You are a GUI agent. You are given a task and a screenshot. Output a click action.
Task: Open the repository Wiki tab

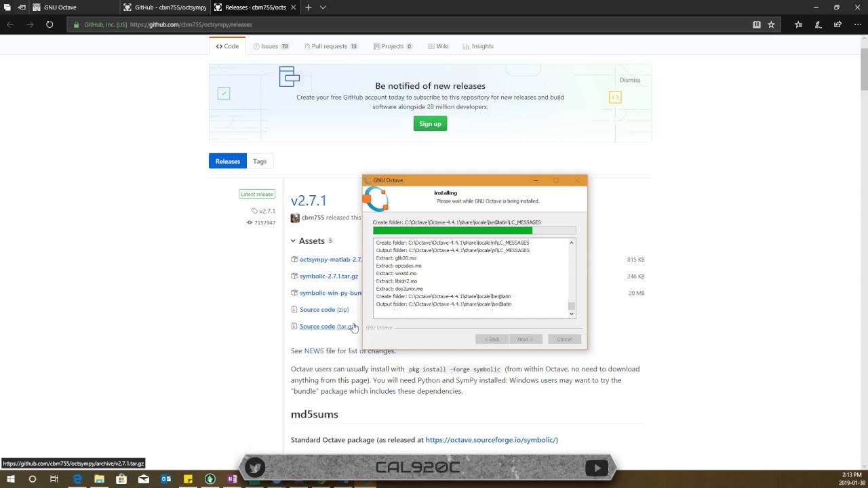click(x=438, y=46)
